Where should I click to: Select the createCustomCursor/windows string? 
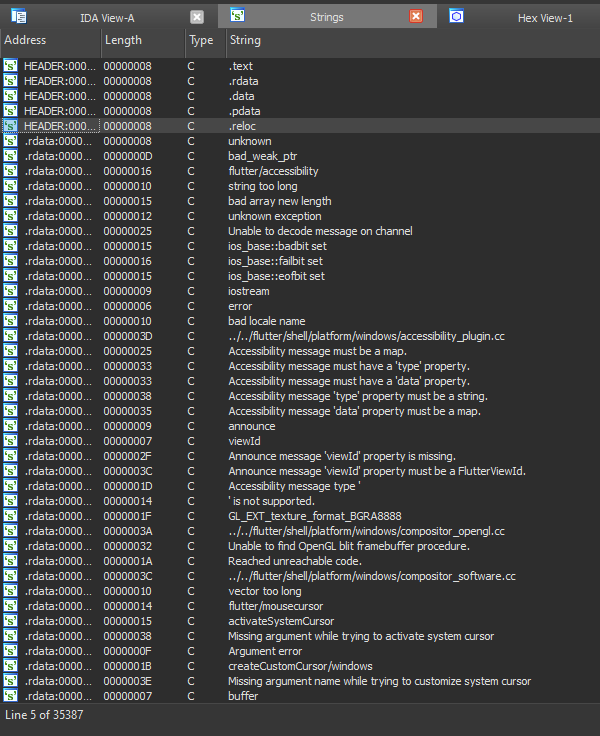[x=300, y=666]
